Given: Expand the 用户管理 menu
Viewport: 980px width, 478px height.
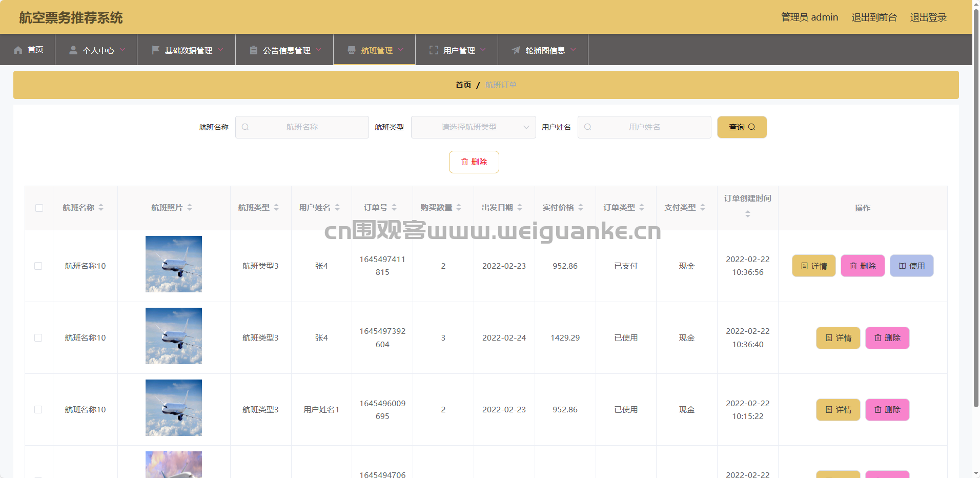Looking at the screenshot, I should (458, 50).
